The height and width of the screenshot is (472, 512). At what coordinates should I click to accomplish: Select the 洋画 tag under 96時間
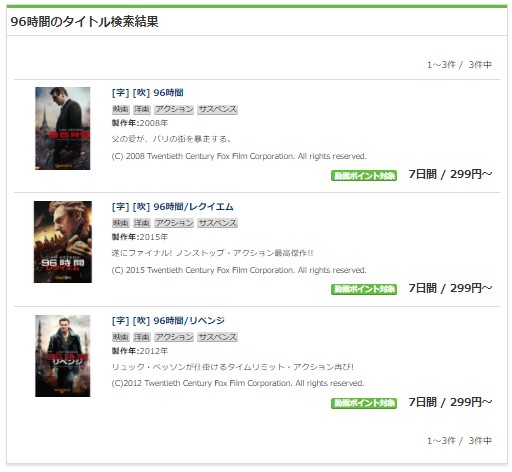(x=142, y=109)
